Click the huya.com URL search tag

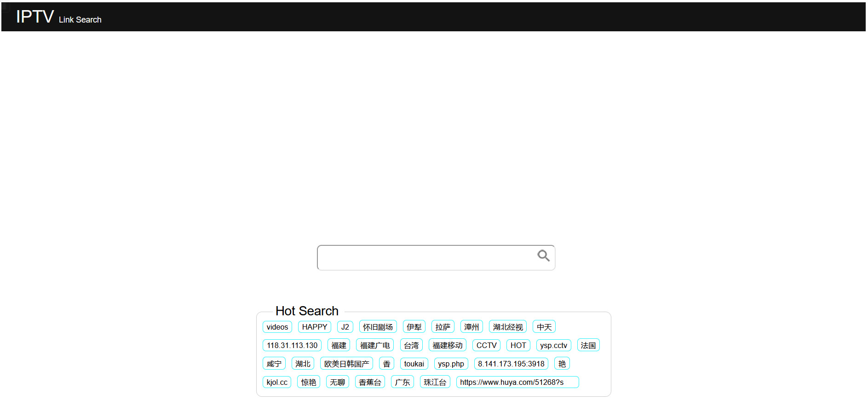[517, 382]
